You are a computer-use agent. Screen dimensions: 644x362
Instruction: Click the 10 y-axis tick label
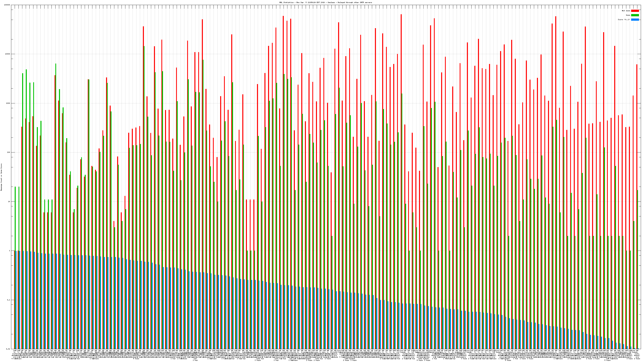(9, 202)
